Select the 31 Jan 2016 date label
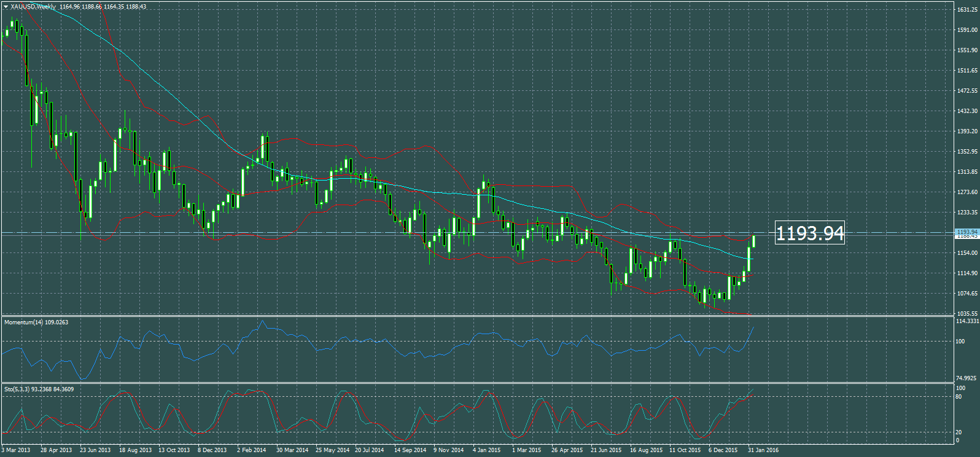The height and width of the screenshot is (457, 980). [x=763, y=450]
